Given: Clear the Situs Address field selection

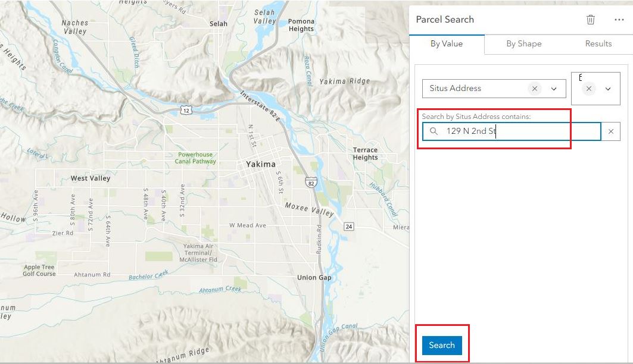Looking at the screenshot, I should (x=535, y=89).
